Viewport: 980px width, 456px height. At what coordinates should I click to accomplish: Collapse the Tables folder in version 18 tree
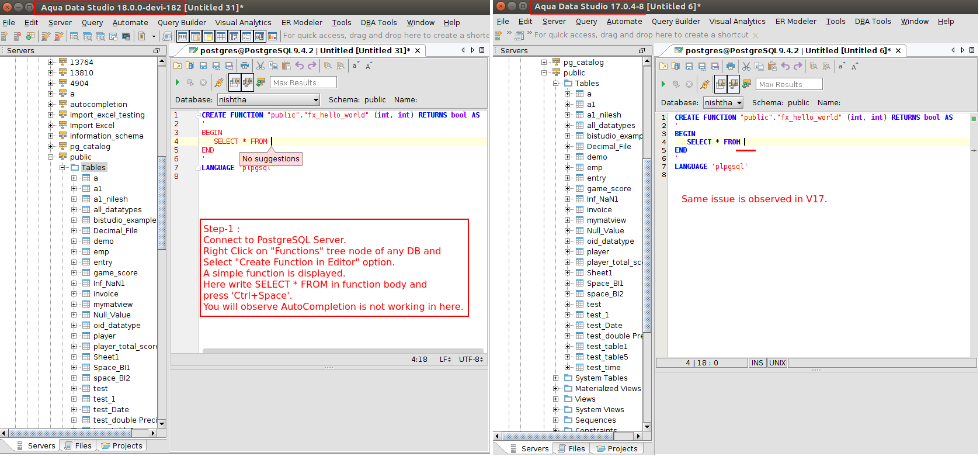tap(62, 168)
